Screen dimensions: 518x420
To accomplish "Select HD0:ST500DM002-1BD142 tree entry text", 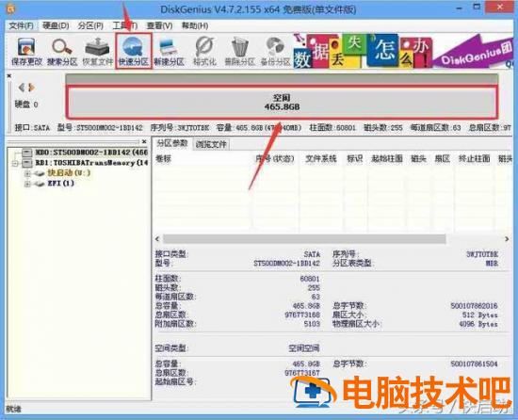I will pyautogui.click(x=91, y=153).
